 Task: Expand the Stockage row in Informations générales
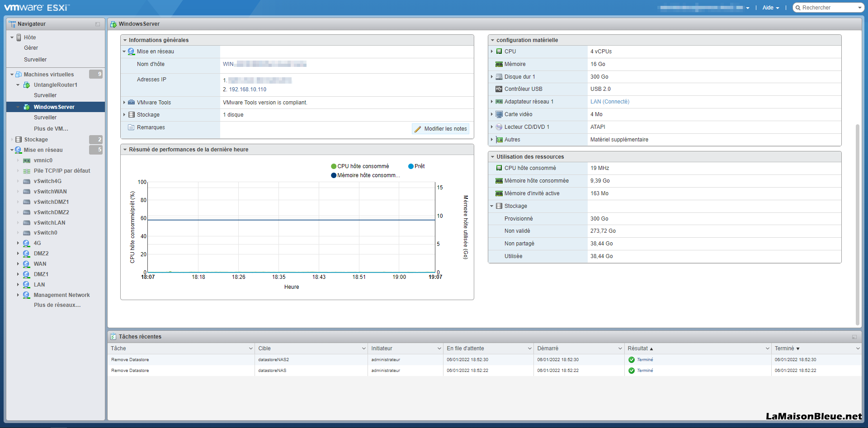pos(124,115)
